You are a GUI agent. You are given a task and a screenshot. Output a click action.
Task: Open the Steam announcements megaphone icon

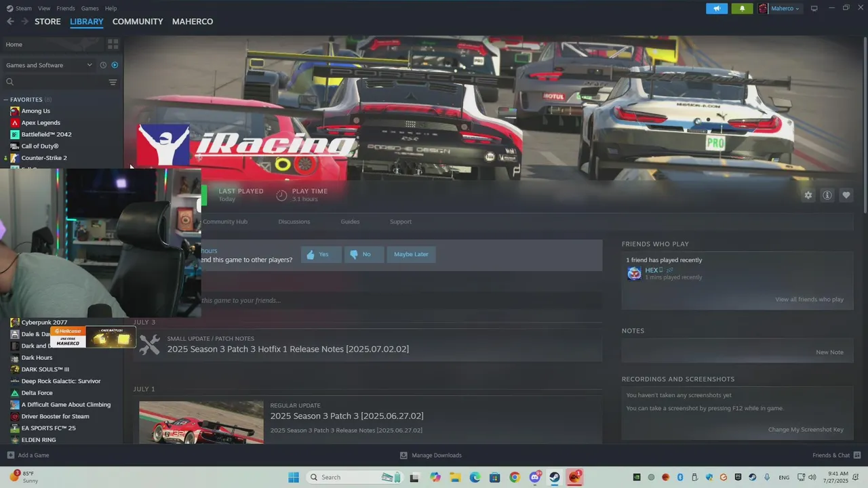pos(717,8)
